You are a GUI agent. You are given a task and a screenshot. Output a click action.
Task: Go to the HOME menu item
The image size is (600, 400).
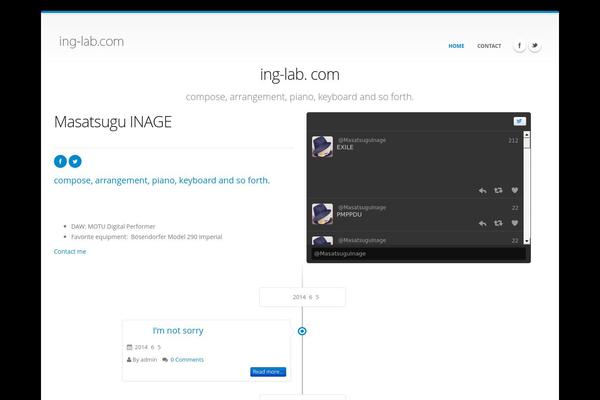(x=456, y=46)
